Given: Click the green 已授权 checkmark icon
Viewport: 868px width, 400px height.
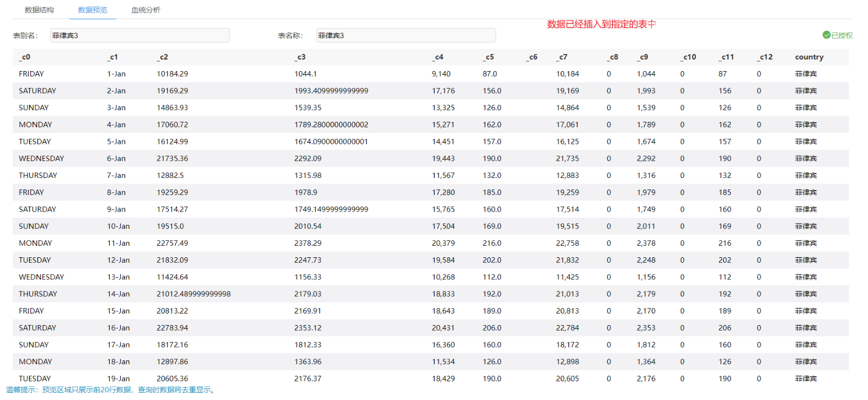Looking at the screenshot, I should click(826, 35).
